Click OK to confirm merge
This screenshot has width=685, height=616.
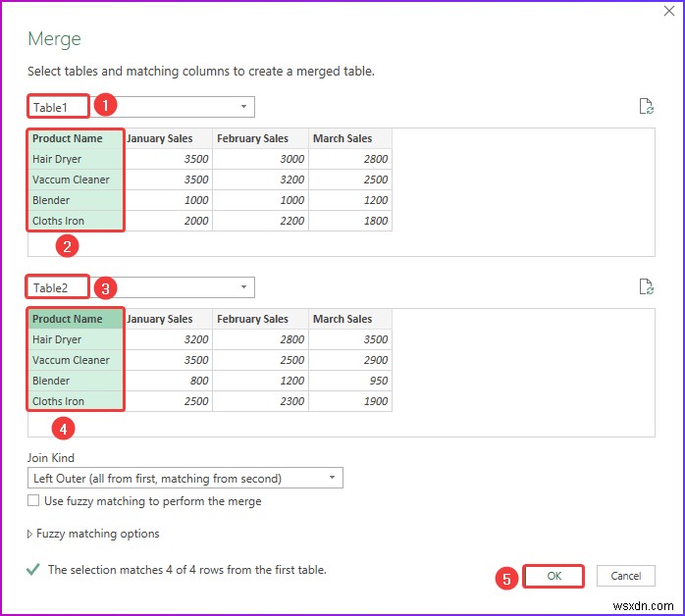pos(554,576)
